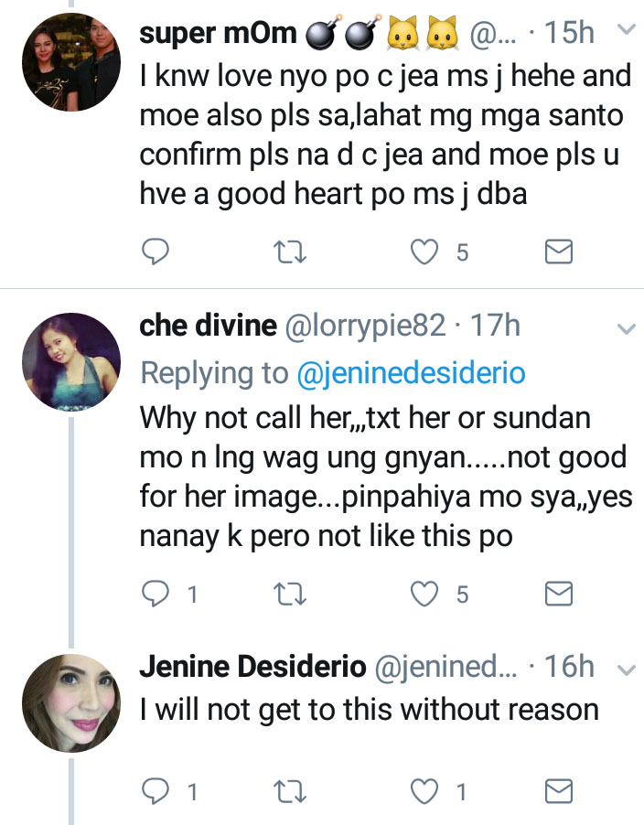Screen dimensions: 644x825
Task: Reply to Jenine Desiderio's tweet
Action: point(156,790)
